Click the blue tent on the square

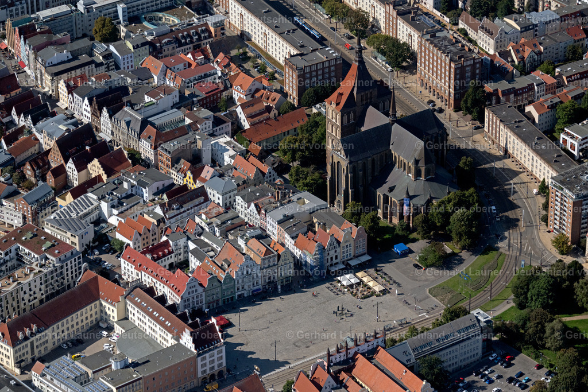point(402,249)
